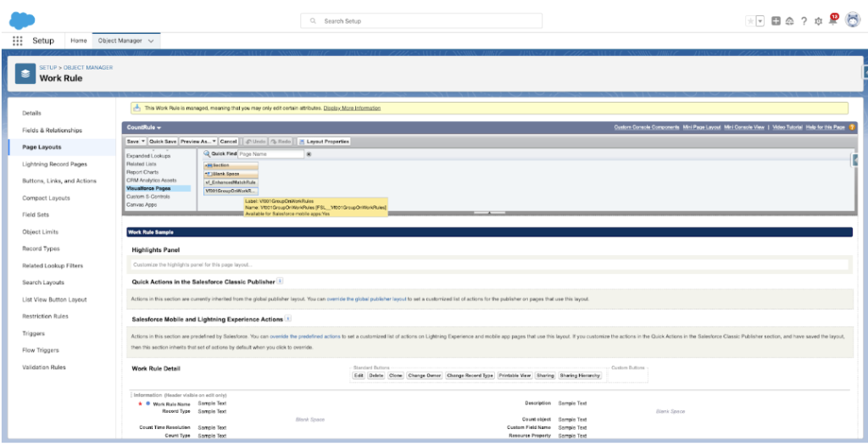This screenshot has width=868, height=446.
Task: Open the Custom Console Components link
Action: pyautogui.click(x=647, y=127)
